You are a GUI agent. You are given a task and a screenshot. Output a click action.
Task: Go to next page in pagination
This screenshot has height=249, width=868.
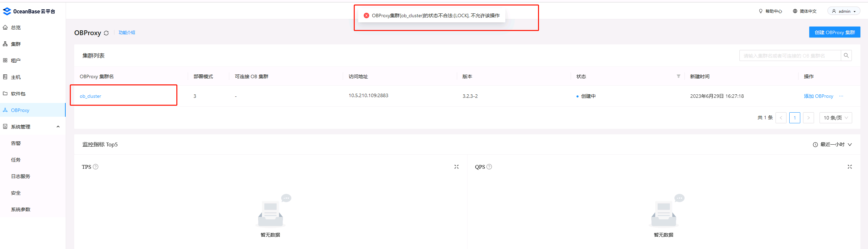click(x=809, y=118)
